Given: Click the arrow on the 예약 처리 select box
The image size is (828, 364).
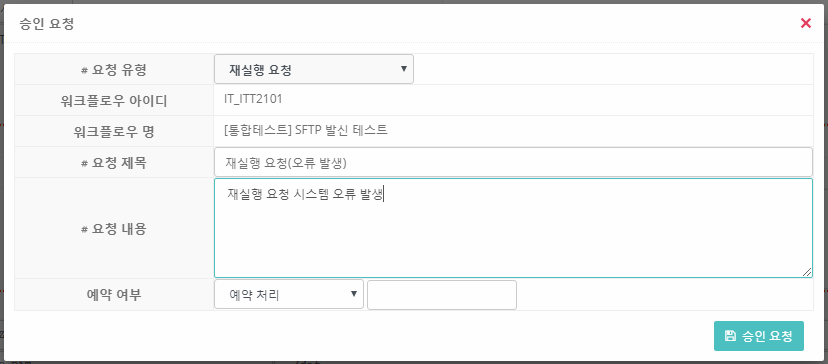Looking at the screenshot, I should pyautogui.click(x=354, y=294).
